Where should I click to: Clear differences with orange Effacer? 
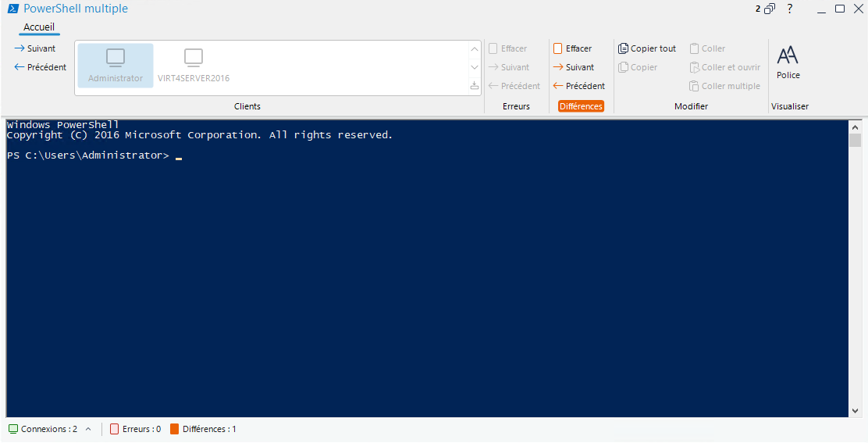tap(572, 48)
